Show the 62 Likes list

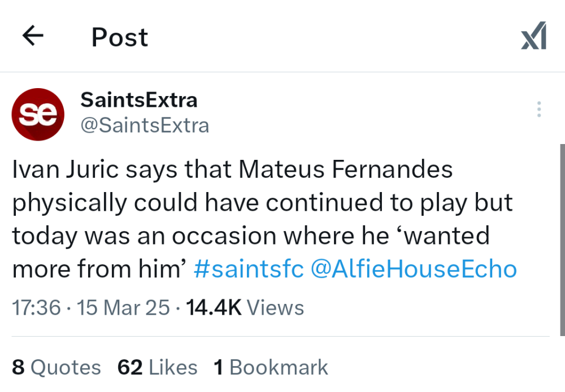click(x=158, y=368)
